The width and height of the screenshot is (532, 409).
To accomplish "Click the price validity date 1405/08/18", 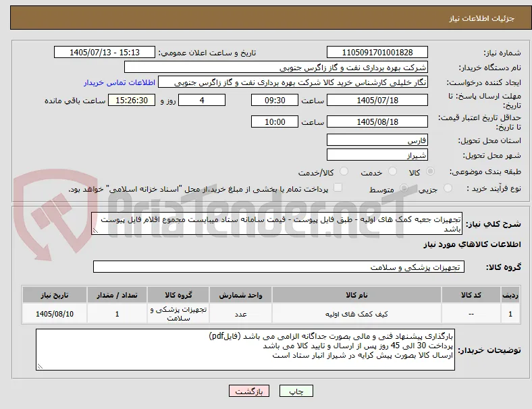I will tap(377, 121).
